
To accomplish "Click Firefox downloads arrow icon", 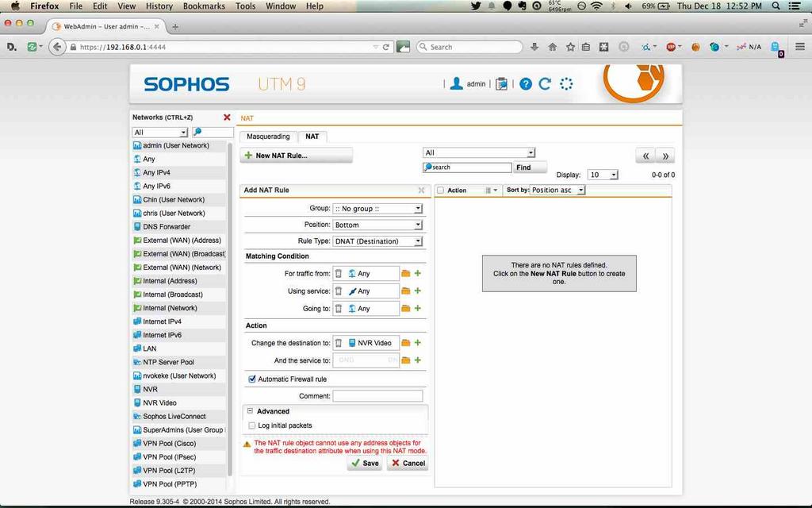I will pos(534,47).
